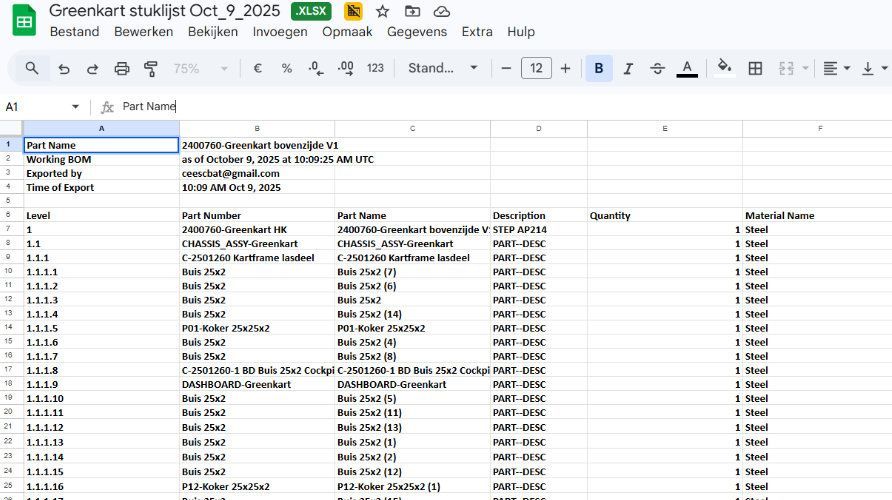Select the STEP AP214 description cell
Viewport: 892px width, 500px height.
pos(539,230)
